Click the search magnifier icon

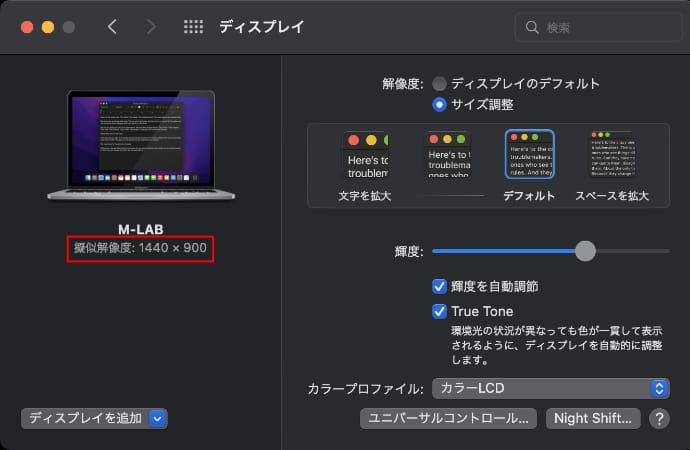[531, 28]
